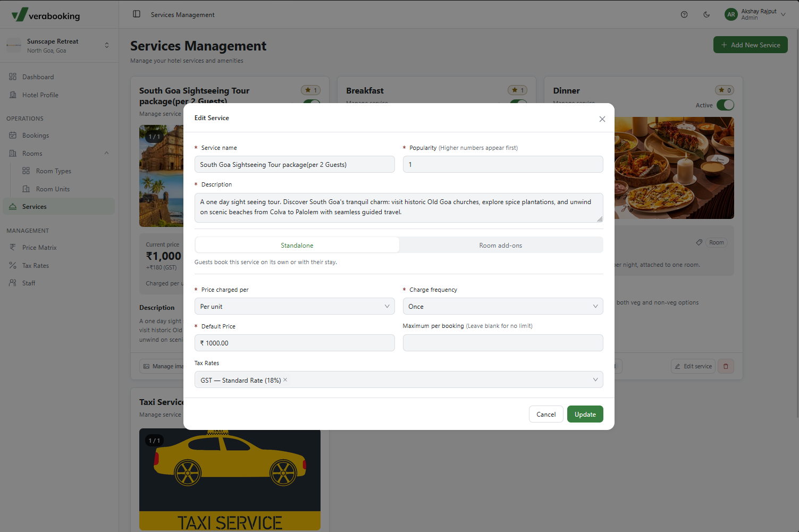The image size is (799, 532).
Task: Click the Dinner card star rating badge
Action: point(725,90)
